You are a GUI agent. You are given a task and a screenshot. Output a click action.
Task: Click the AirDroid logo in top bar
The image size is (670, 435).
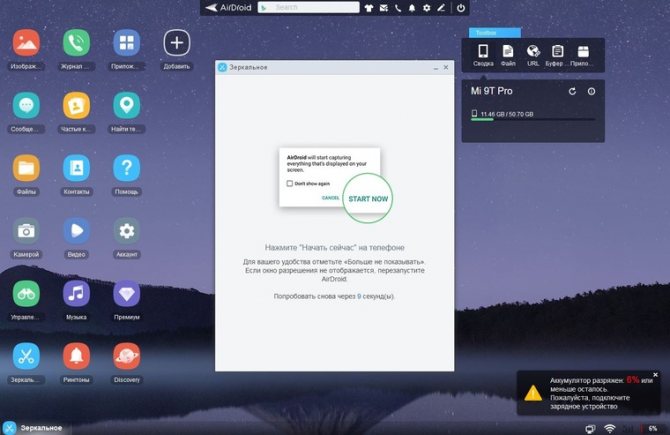228,8
